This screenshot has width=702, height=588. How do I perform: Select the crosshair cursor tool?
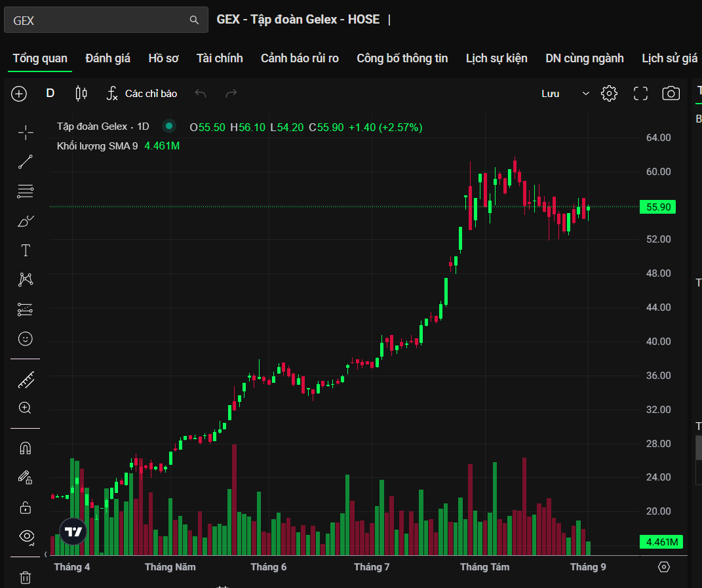(x=26, y=132)
